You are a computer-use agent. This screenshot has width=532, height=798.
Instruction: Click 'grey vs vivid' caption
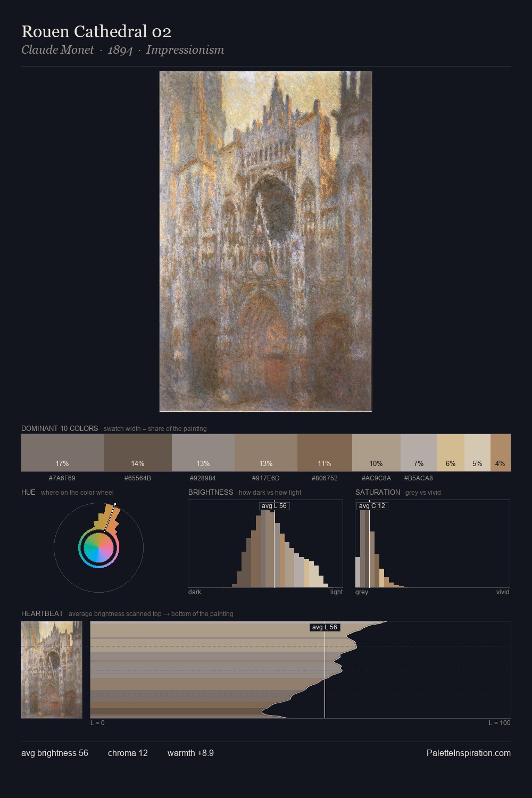point(423,493)
